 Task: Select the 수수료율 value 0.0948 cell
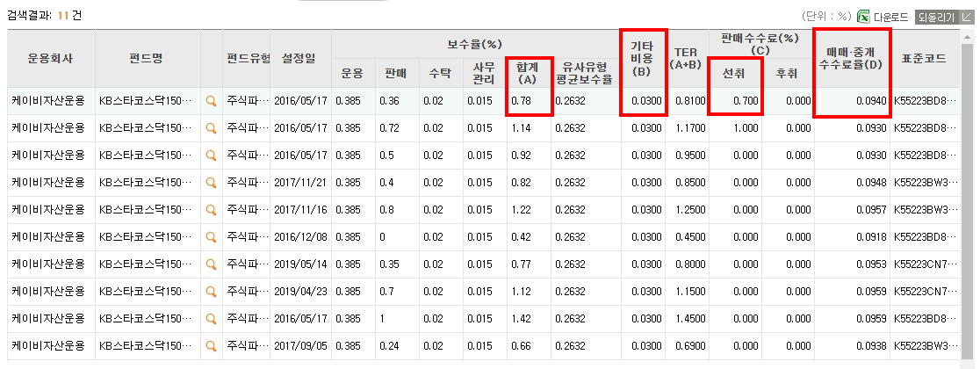click(x=853, y=183)
